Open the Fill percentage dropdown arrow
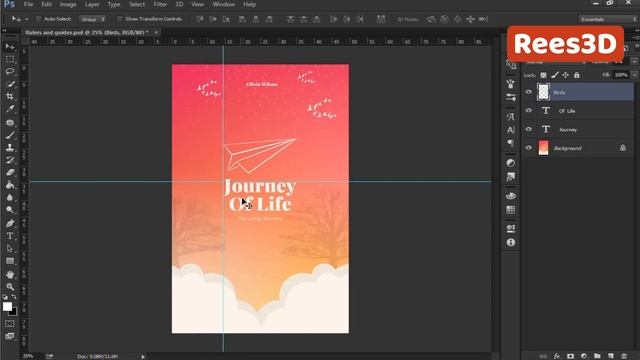The image size is (640, 360). [x=634, y=75]
